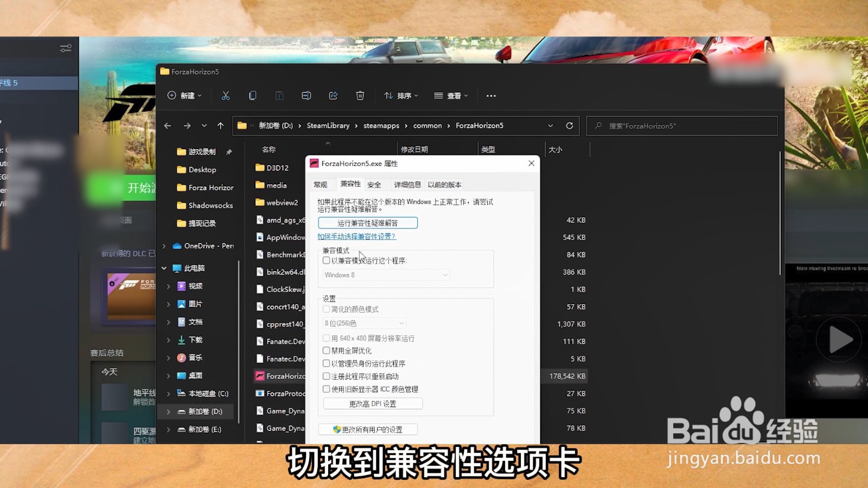Go forward with the right arrow

pyautogui.click(x=187, y=126)
